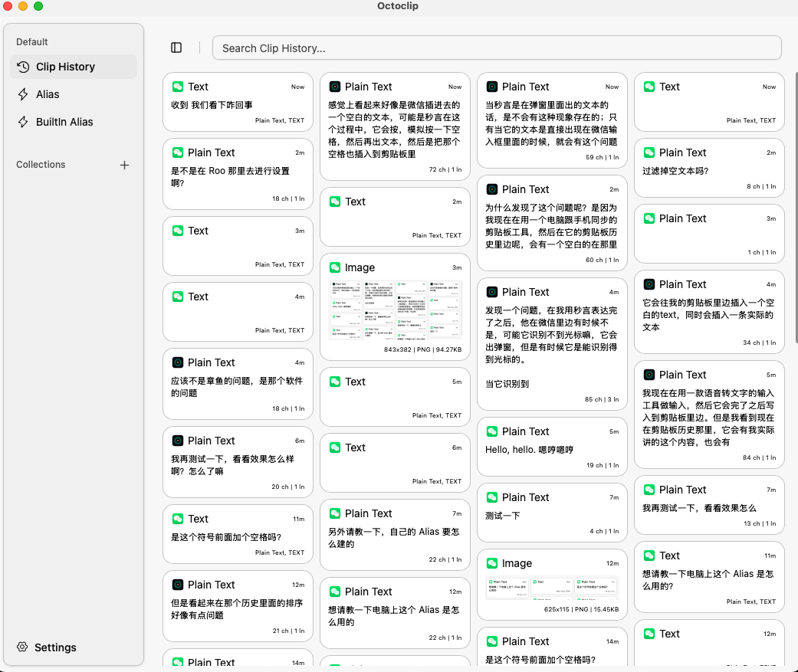Click WeChat icon on '收到 我们看下咋回事' clip
Viewport: 798px width, 672px height.
178,87
